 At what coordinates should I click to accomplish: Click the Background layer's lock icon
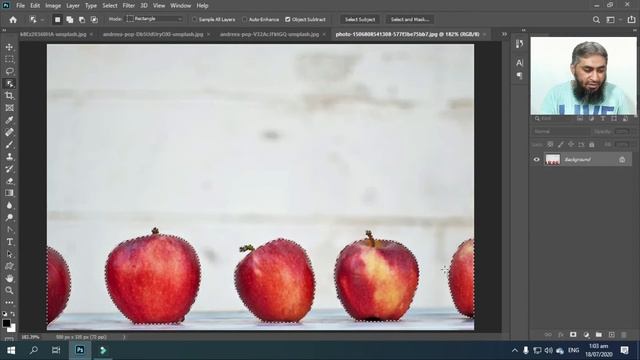622,160
